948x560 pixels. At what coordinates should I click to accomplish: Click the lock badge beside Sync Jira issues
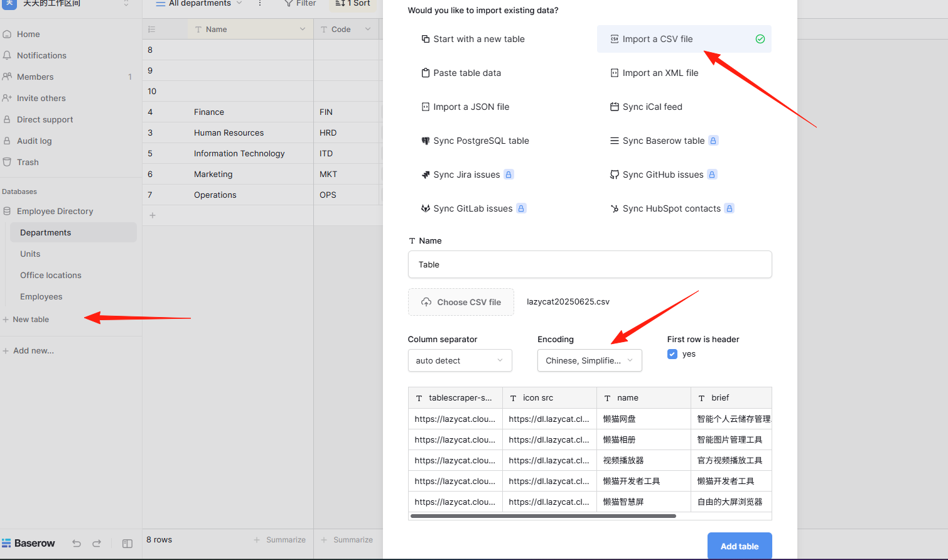click(509, 175)
